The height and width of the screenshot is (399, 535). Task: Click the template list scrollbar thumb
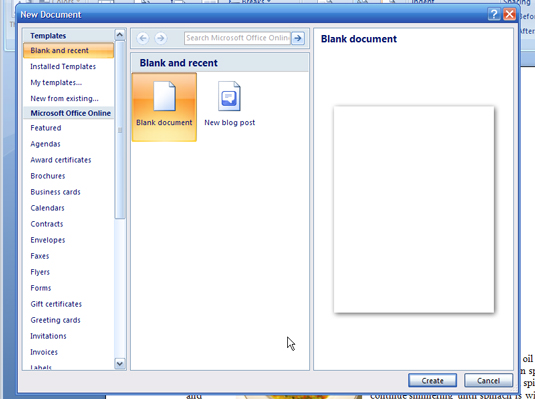point(120,130)
